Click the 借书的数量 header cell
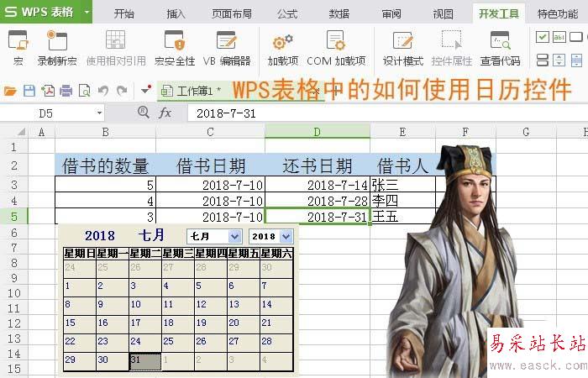The height and width of the screenshot is (378, 588). 105,165
